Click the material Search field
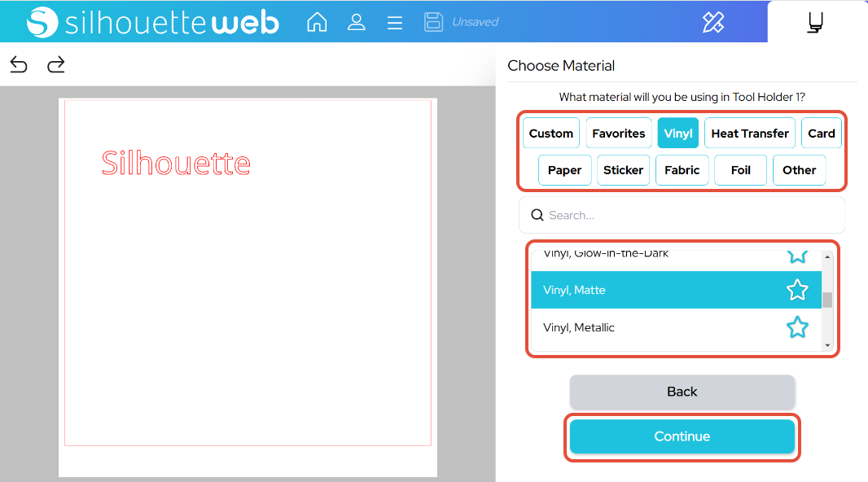 (682, 215)
